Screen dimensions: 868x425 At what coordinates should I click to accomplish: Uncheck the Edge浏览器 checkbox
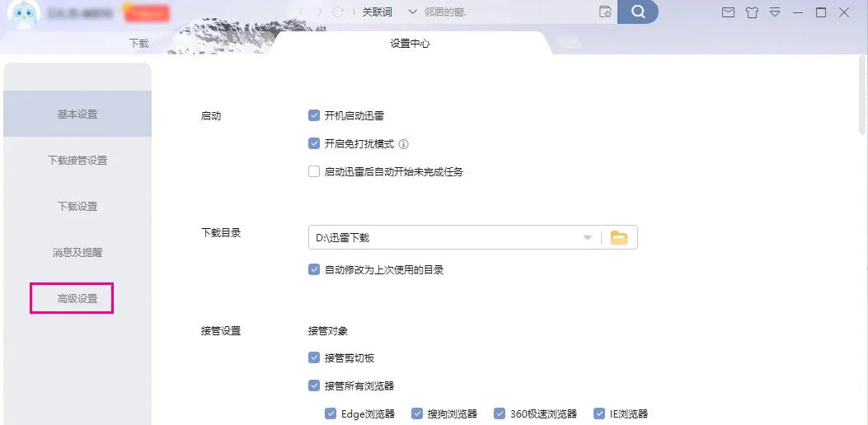coord(331,414)
